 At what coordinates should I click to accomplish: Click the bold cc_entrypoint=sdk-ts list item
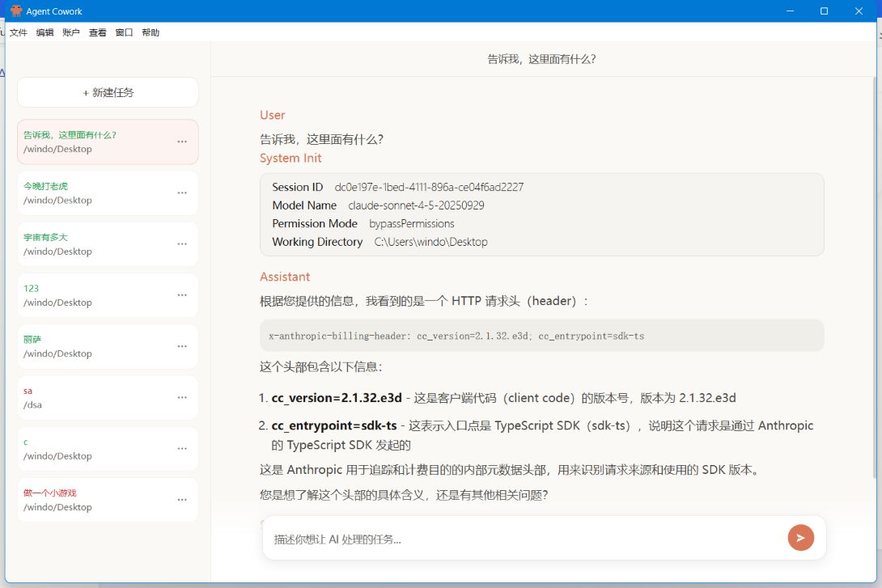click(334, 425)
